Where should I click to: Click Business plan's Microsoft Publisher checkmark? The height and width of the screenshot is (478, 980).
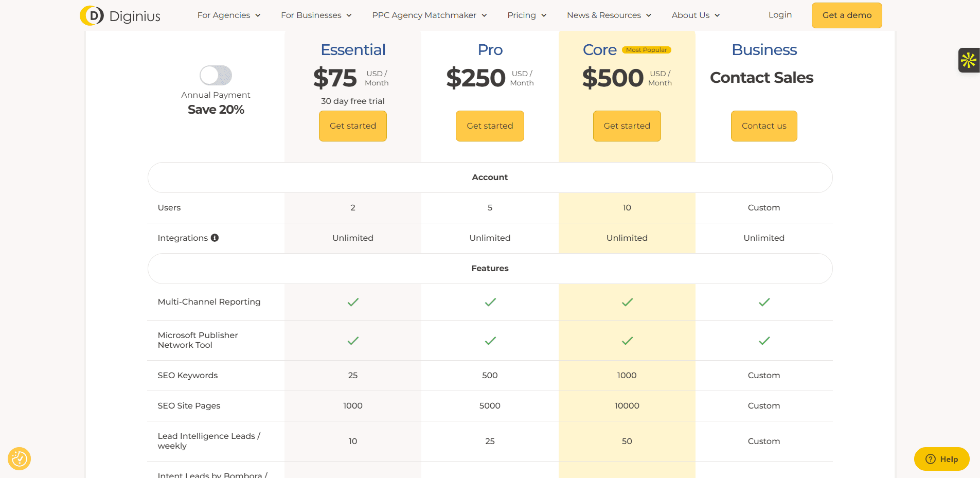tap(764, 341)
